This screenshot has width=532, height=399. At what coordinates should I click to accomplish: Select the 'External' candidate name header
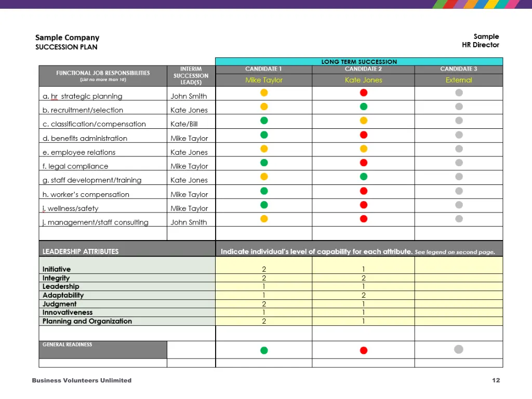[x=459, y=80]
